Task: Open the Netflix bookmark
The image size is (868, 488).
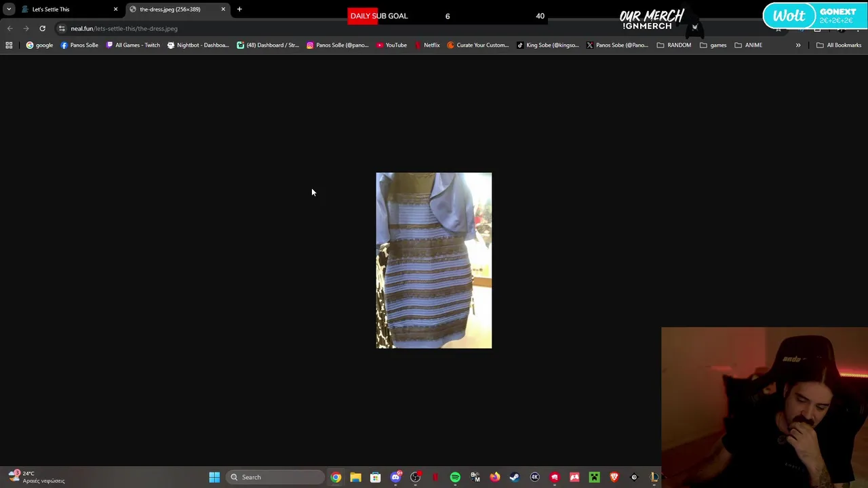Action: [x=427, y=45]
